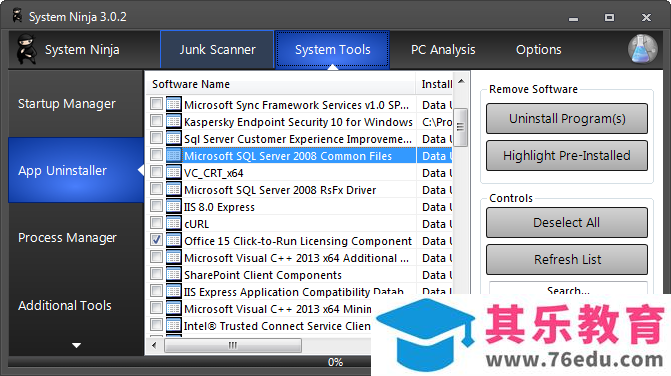Check the Kaspersky Endpoint Security checkbox
Screen dimensions: 671x376
click(156, 121)
